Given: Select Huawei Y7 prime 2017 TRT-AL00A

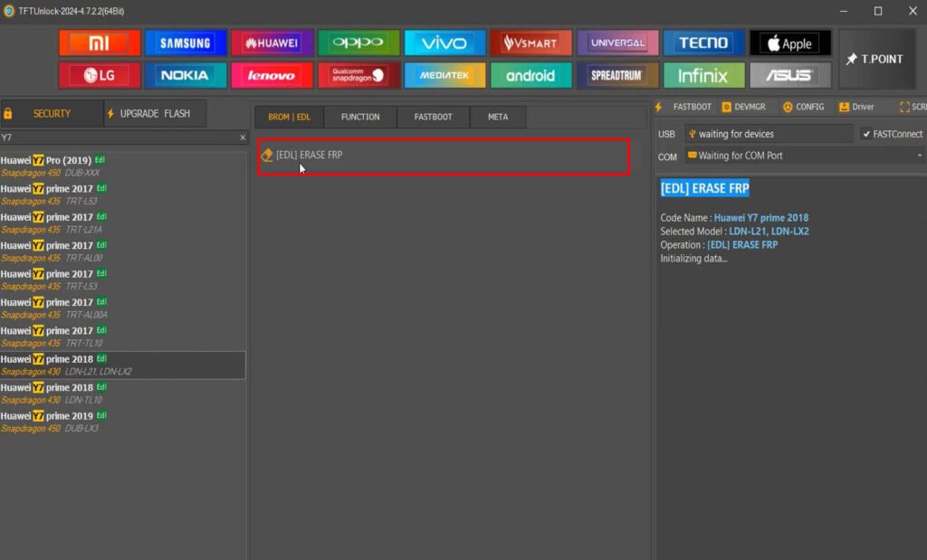Looking at the screenshot, I should click(123, 308).
